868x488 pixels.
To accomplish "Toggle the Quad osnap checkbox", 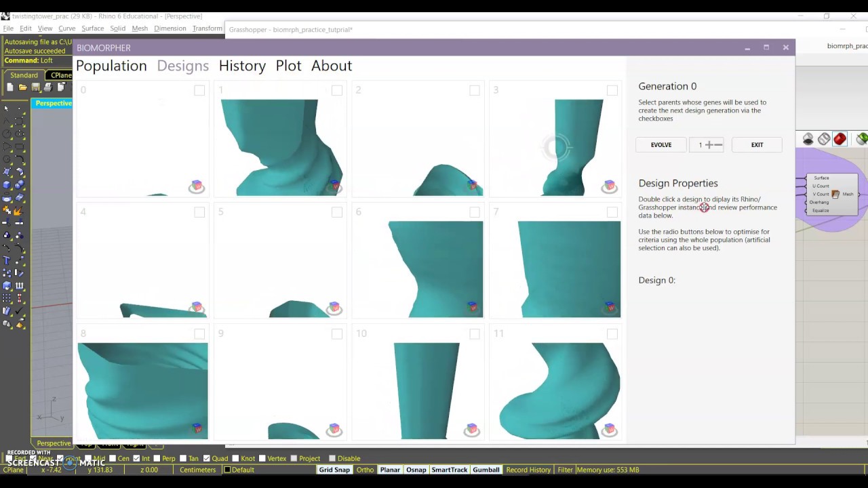I will pos(206,458).
